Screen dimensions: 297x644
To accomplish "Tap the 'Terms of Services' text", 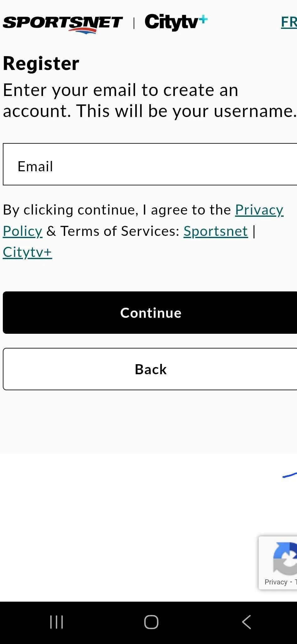I will [x=120, y=231].
